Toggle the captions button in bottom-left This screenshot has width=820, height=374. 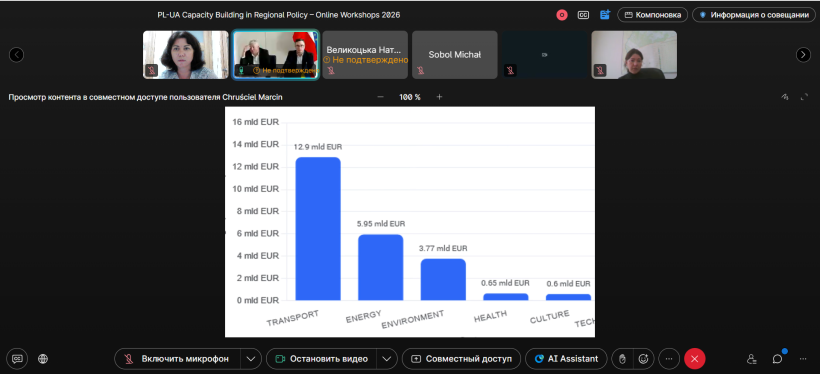(17, 359)
